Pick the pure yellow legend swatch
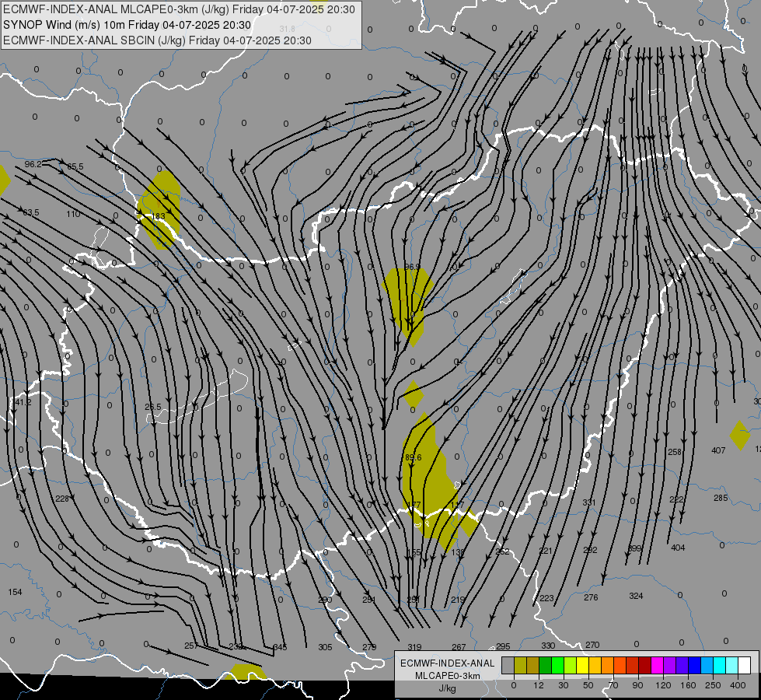 point(583,666)
